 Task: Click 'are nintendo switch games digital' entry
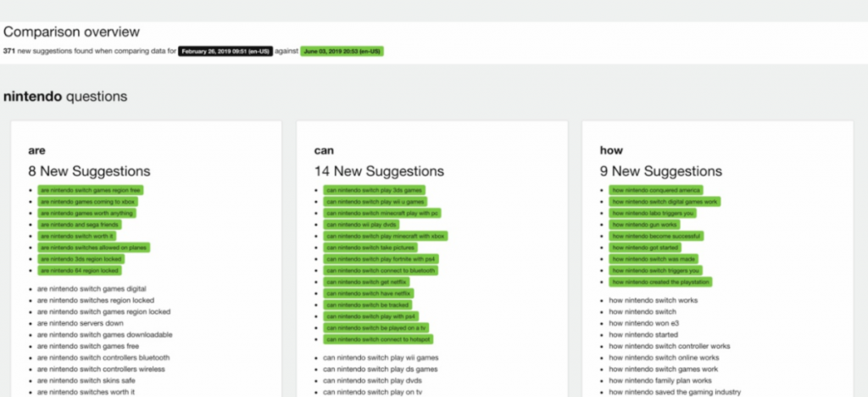(x=92, y=289)
